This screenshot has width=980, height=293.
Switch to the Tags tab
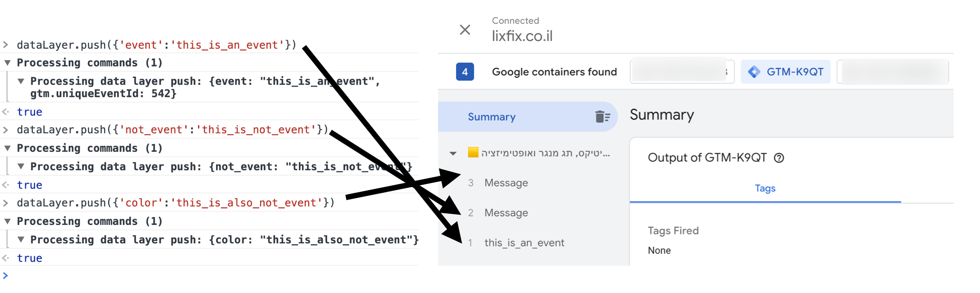pyautogui.click(x=765, y=188)
